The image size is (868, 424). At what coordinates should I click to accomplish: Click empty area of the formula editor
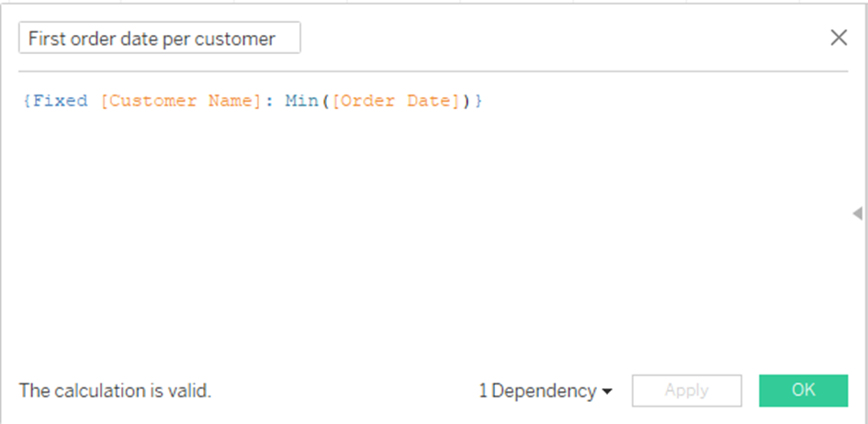click(x=413, y=239)
